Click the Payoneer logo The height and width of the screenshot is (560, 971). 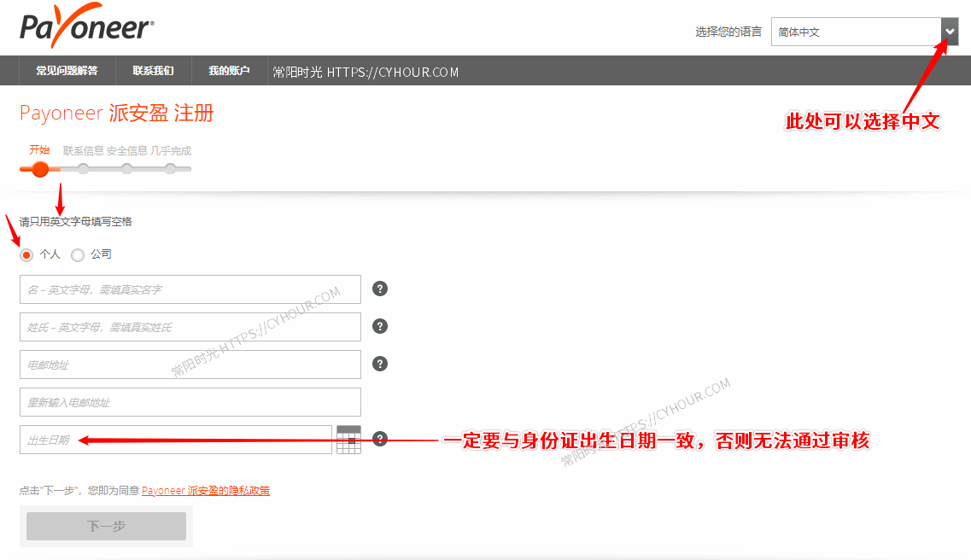[x=87, y=26]
